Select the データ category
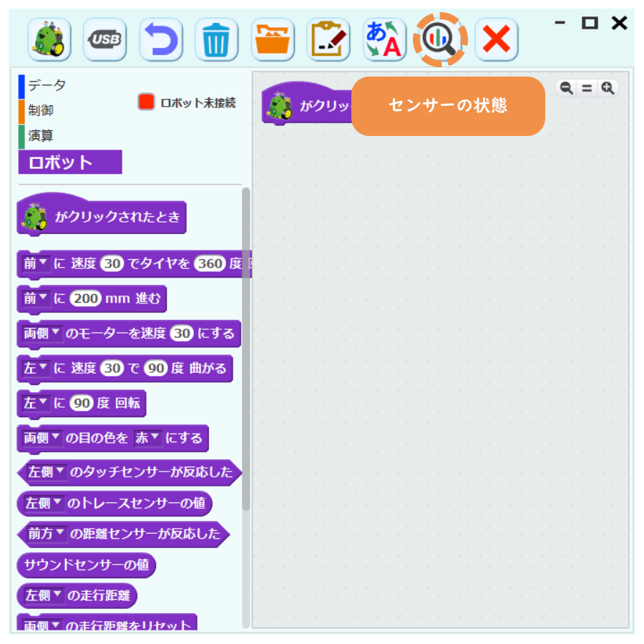 47,85
